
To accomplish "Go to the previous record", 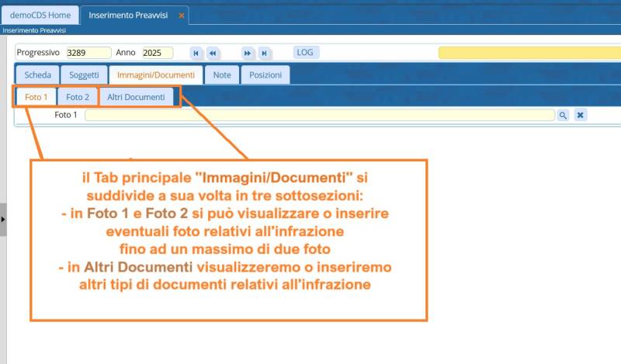I will tap(213, 53).
